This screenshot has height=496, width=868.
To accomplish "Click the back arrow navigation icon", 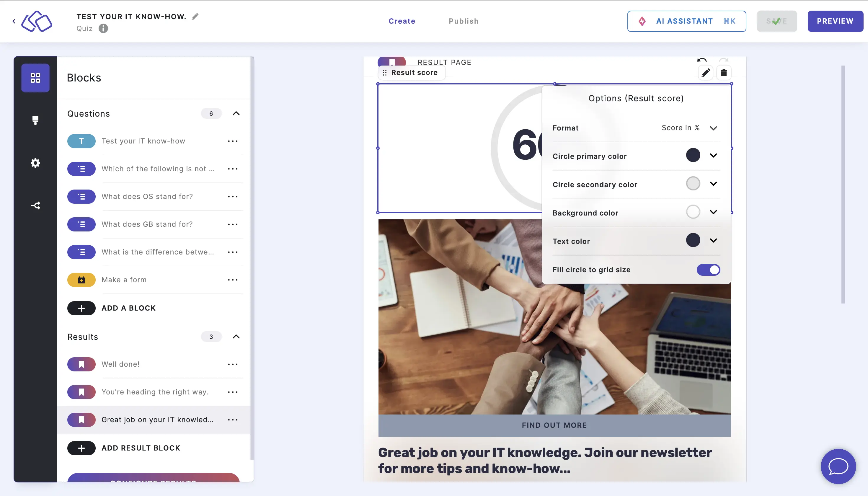I will coord(14,21).
